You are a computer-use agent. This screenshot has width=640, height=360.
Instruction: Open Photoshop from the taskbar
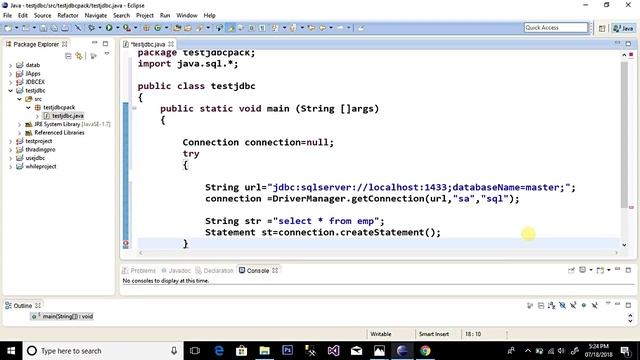point(287,351)
